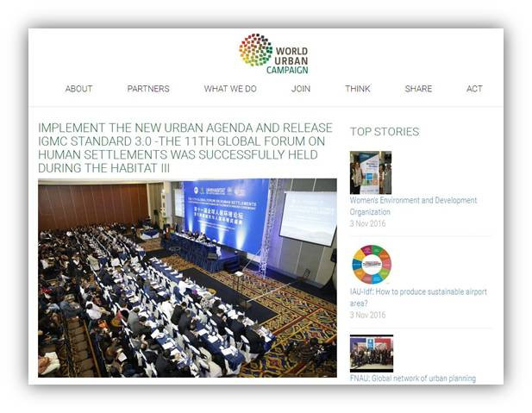Open IAU-Idf sustainable airport area story
Image resolution: width=532 pixels, height=413 pixels.
coord(418,297)
